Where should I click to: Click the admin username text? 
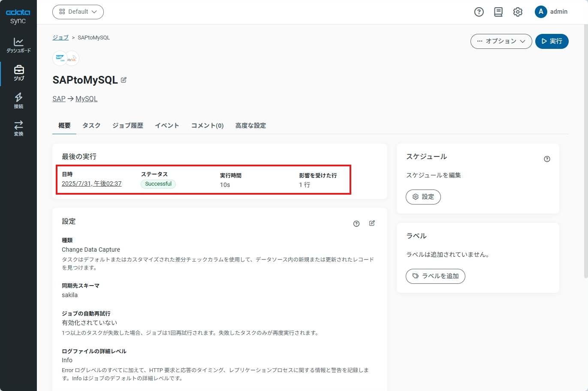pyautogui.click(x=559, y=12)
